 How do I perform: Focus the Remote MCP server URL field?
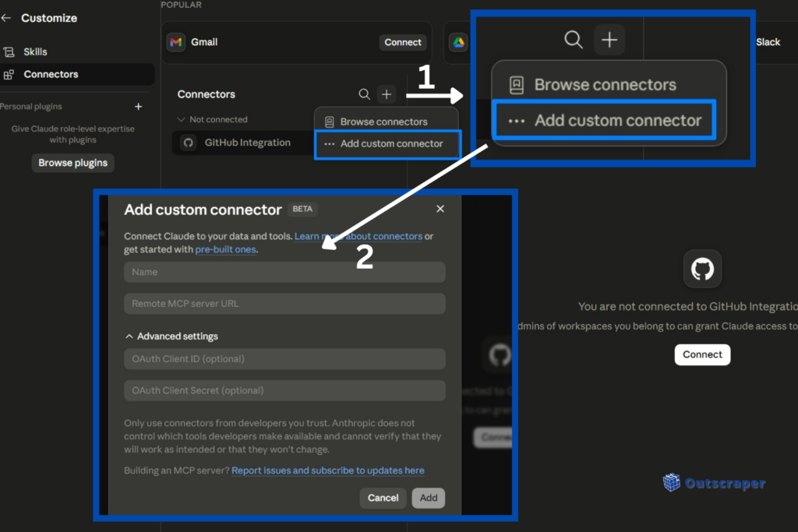coord(285,304)
